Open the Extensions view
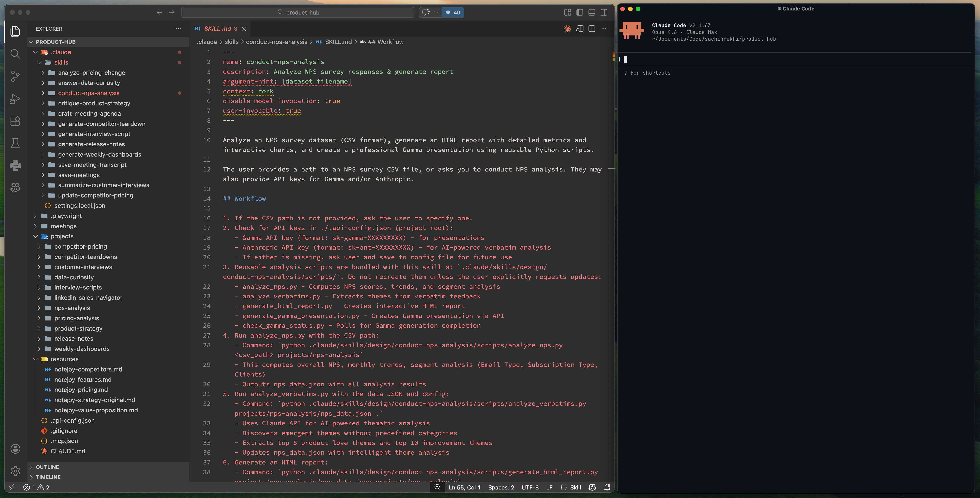980x498 pixels. point(15,121)
